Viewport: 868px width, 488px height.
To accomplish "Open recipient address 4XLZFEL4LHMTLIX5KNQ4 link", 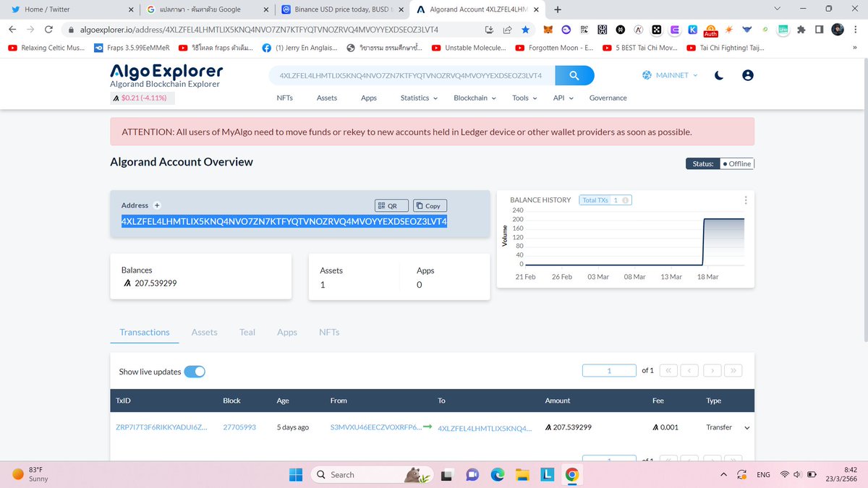I will tap(485, 428).
